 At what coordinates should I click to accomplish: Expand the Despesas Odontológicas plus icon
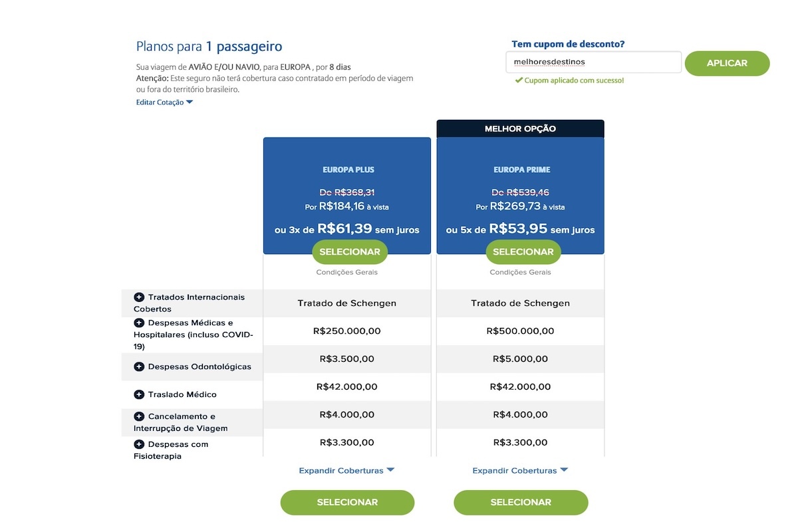coord(139,366)
